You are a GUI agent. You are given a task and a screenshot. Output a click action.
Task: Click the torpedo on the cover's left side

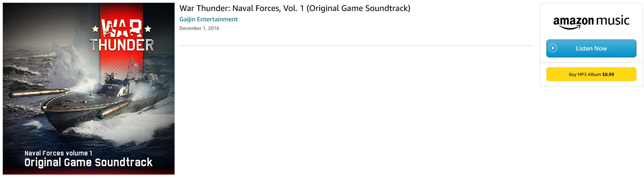pyautogui.click(x=38, y=93)
